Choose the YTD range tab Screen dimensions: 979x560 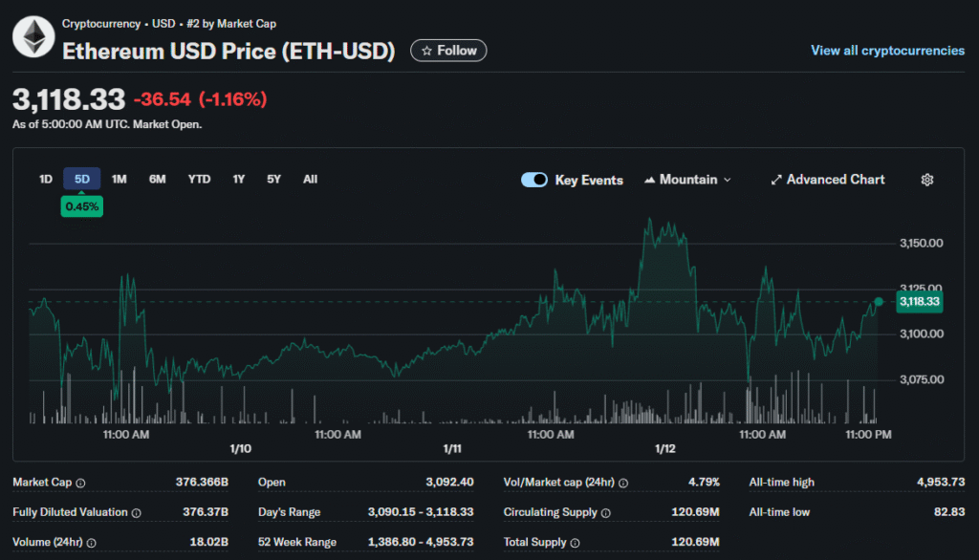[199, 179]
